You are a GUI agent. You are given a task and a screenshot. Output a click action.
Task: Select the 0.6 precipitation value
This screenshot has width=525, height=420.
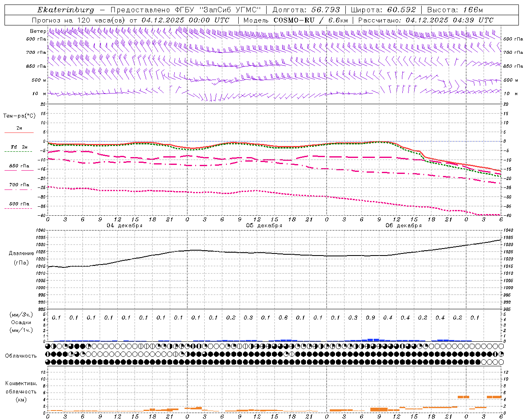pos(283,317)
